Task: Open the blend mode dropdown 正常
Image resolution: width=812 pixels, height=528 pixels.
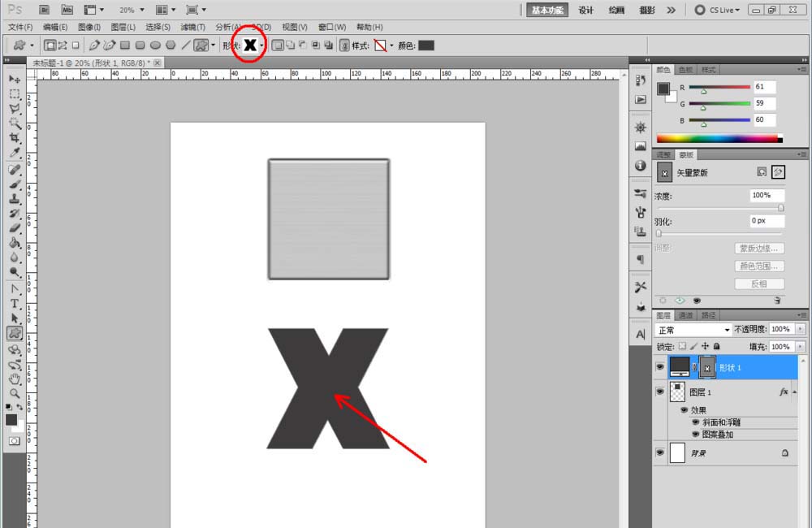Action: (693, 330)
